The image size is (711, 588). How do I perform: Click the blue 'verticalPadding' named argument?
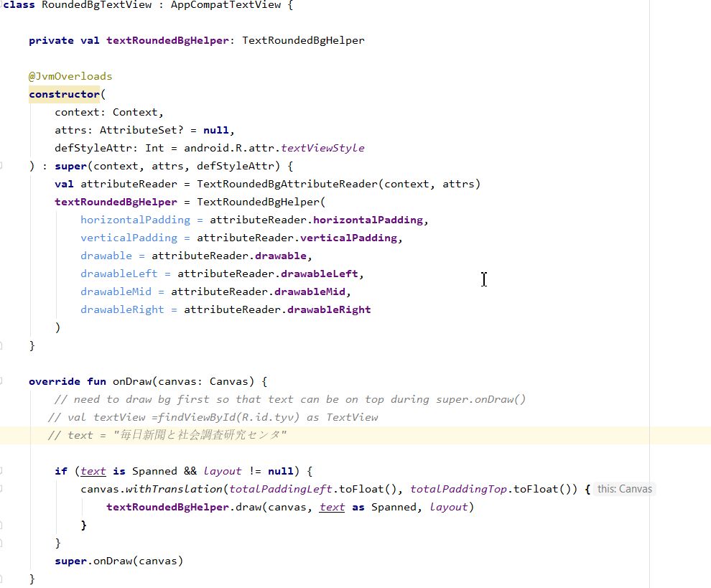129,238
